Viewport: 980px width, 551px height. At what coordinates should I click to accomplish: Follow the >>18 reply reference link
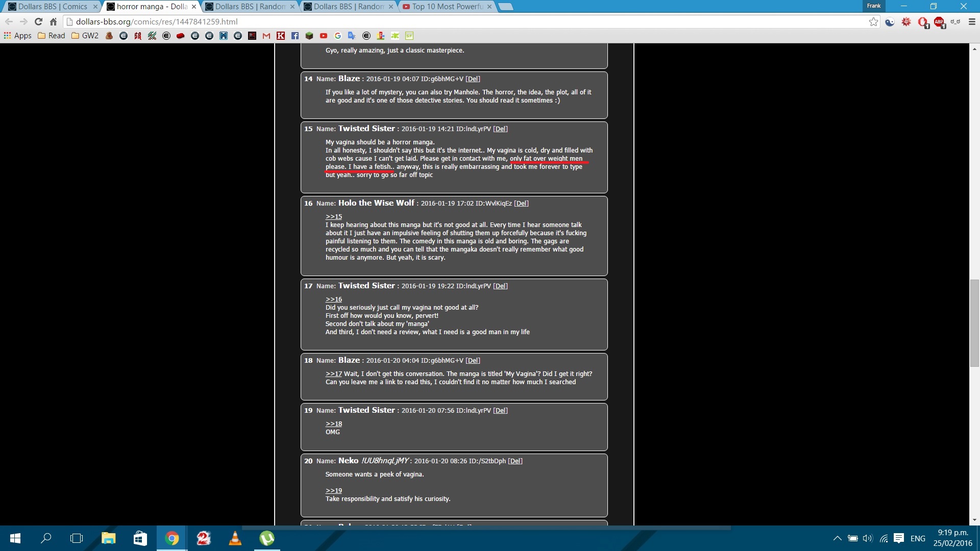334,424
